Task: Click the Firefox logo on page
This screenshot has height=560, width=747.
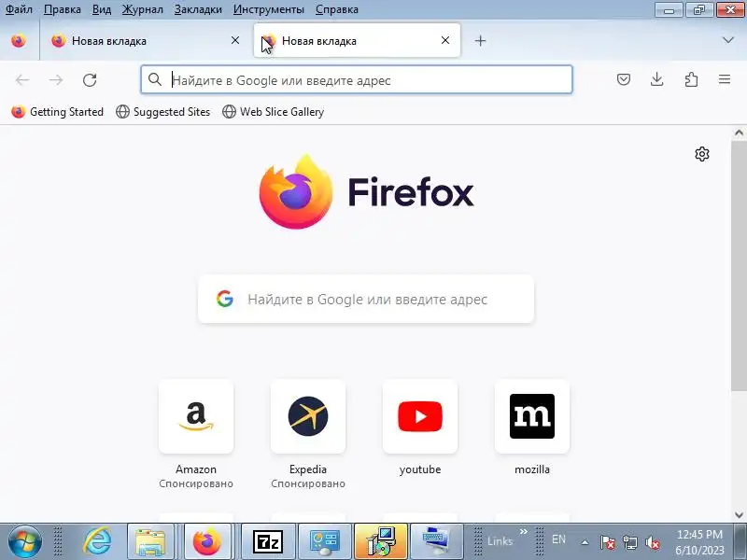Action: [366, 192]
